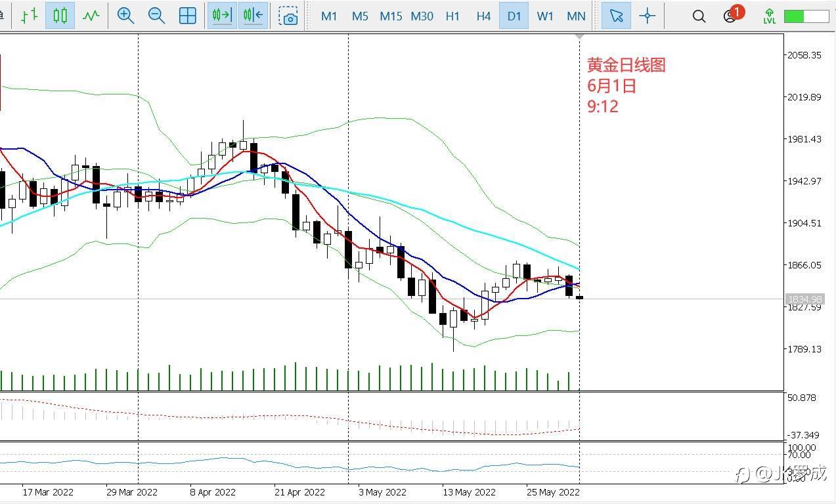Click the 70.00 RSI level label

click(x=800, y=455)
